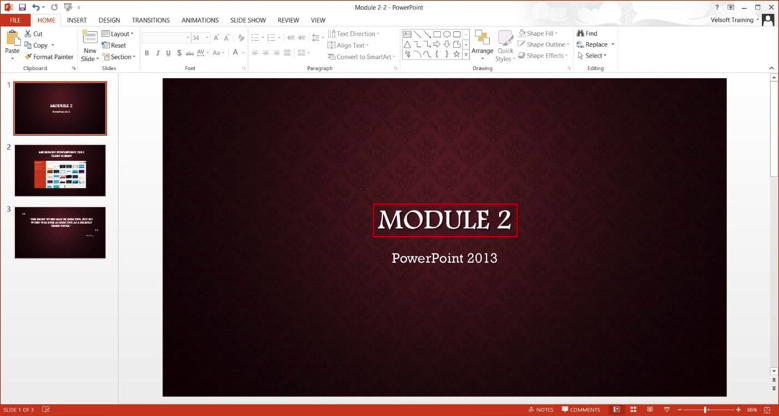Screen dimensions: 779x416
Task: Click the Reset slide button
Action: [114, 45]
